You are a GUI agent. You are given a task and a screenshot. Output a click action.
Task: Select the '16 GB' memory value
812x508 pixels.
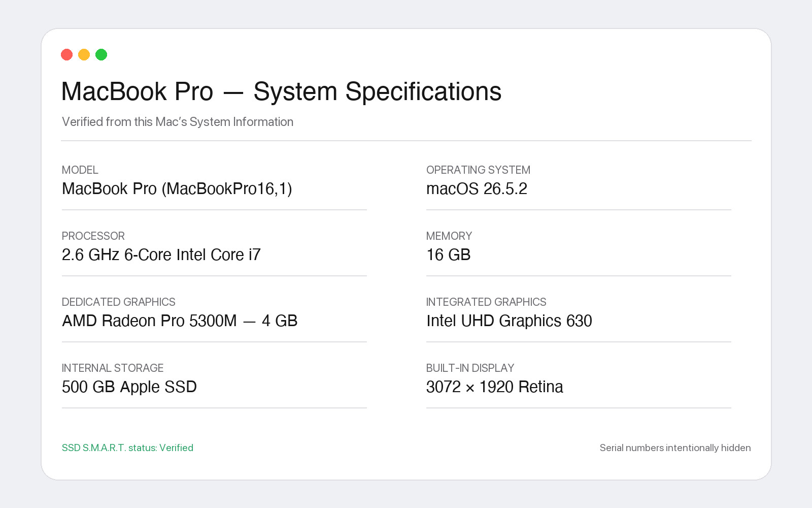449,255
